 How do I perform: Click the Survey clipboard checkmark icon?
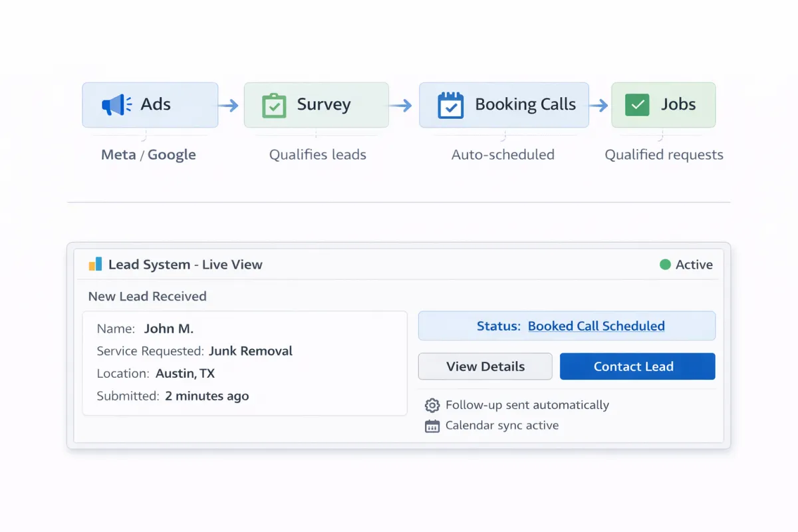[274, 106]
